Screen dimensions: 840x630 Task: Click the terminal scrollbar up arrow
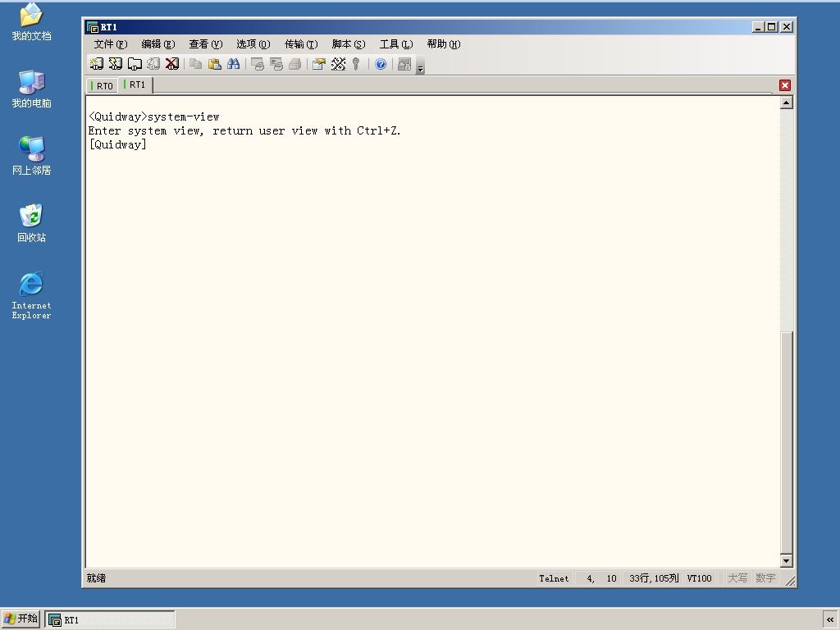click(x=786, y=103)
